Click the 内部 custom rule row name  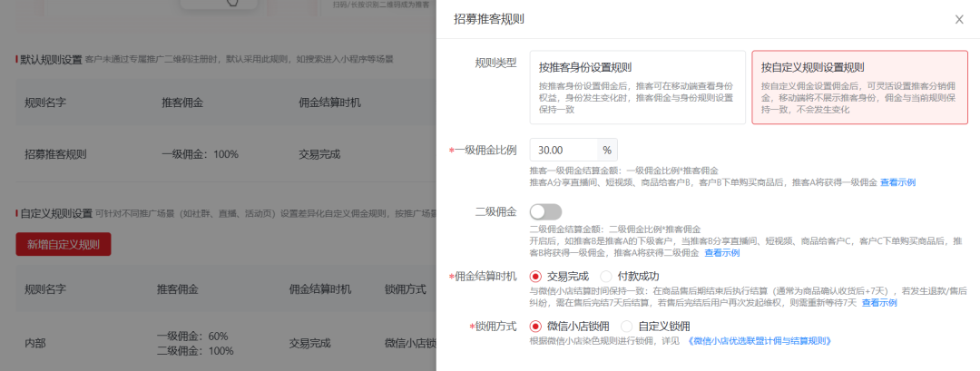(x=35, y=343)
